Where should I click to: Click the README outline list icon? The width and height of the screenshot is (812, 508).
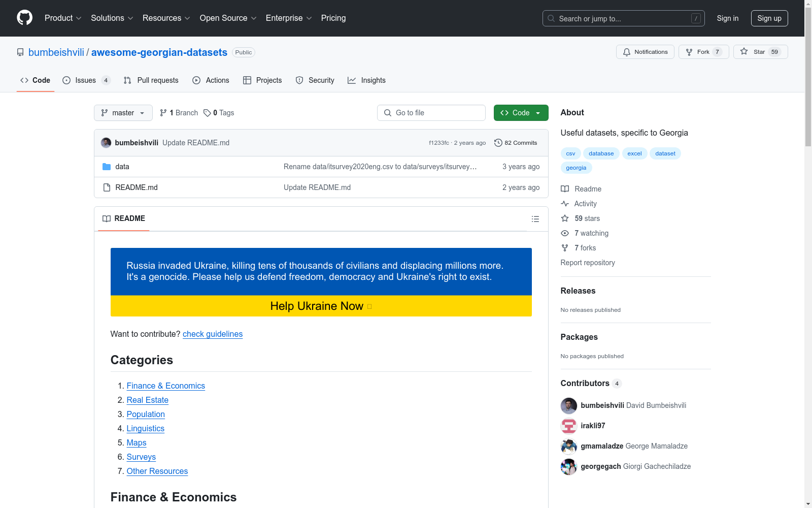535,219
